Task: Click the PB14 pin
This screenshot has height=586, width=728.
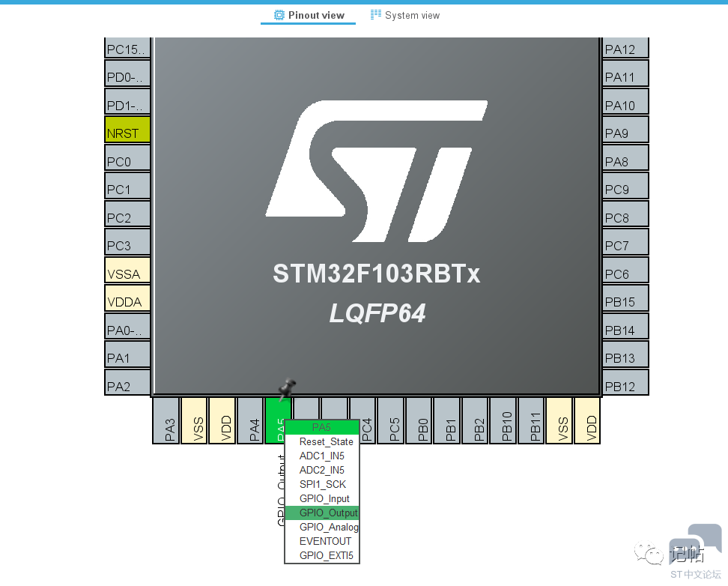Action: click(x=625, y=326)
